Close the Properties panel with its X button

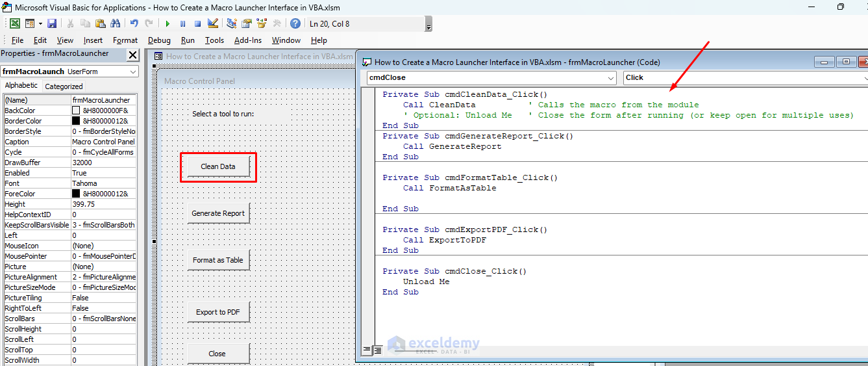point(132,55)
